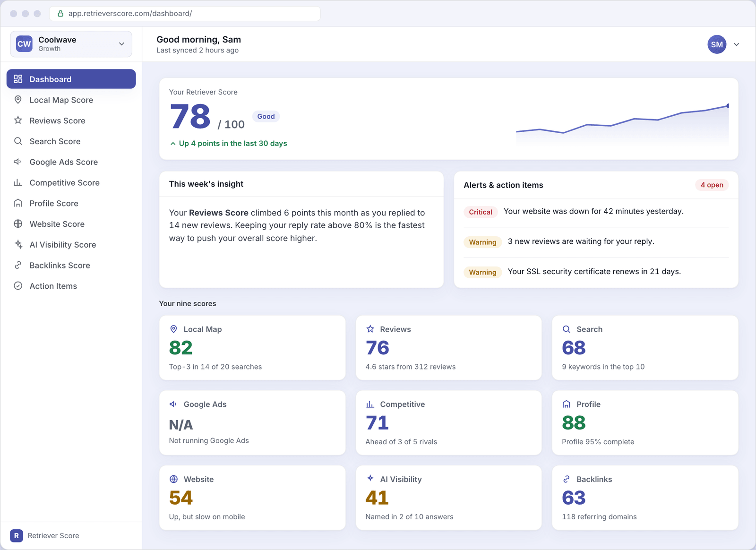The width and height of the screenshot is (756, 550).
Task: Click the globe icon on Website card
Action: (173, 479)
